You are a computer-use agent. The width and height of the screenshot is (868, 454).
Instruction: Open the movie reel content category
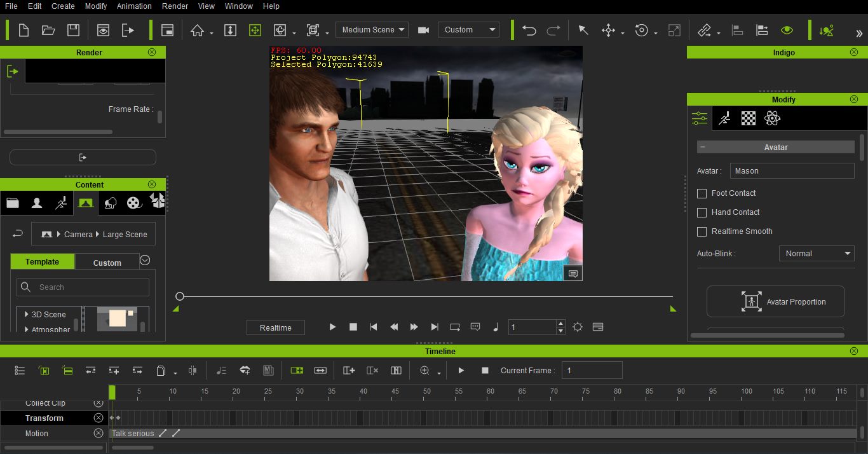134,203
